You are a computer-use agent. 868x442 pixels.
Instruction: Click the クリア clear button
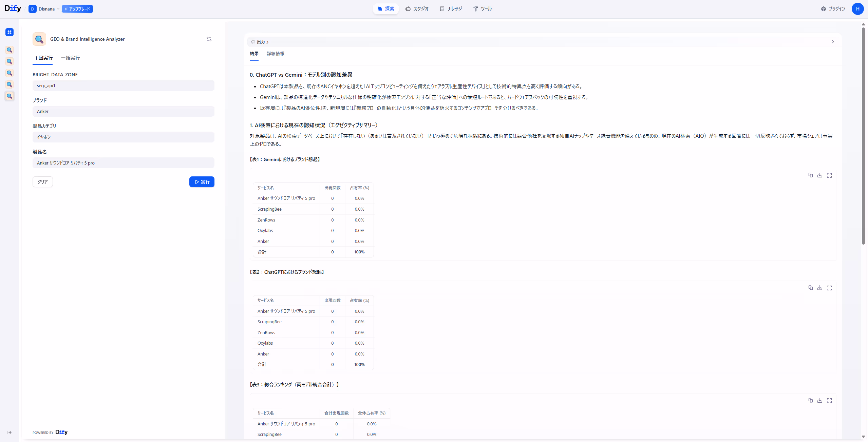pyautogui.click(x=43, y=182)
